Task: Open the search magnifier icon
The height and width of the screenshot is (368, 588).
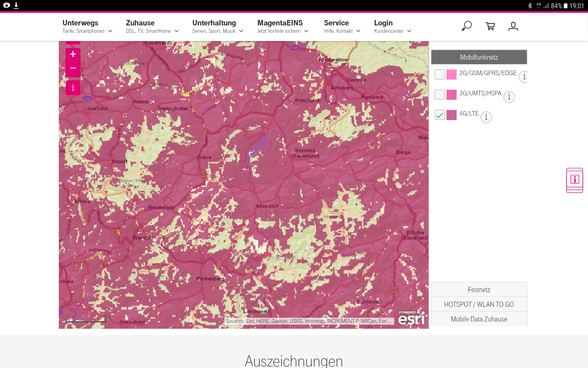Action: click(x=466, y=26)
